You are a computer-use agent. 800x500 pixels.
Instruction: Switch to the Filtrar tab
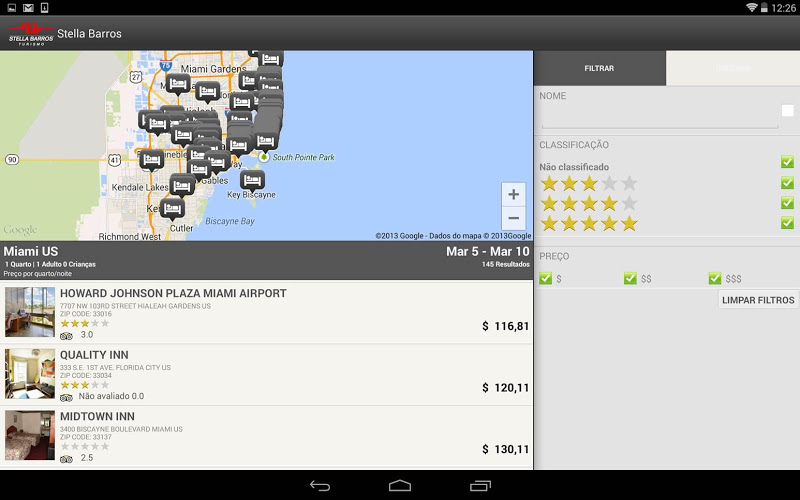point(599,68)
